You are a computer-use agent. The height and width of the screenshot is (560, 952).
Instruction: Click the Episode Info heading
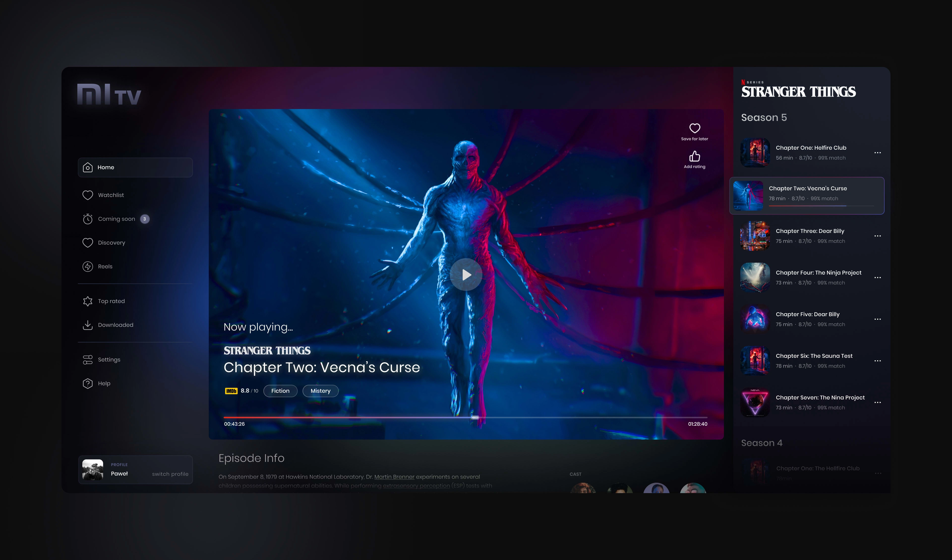pos(251,458)
